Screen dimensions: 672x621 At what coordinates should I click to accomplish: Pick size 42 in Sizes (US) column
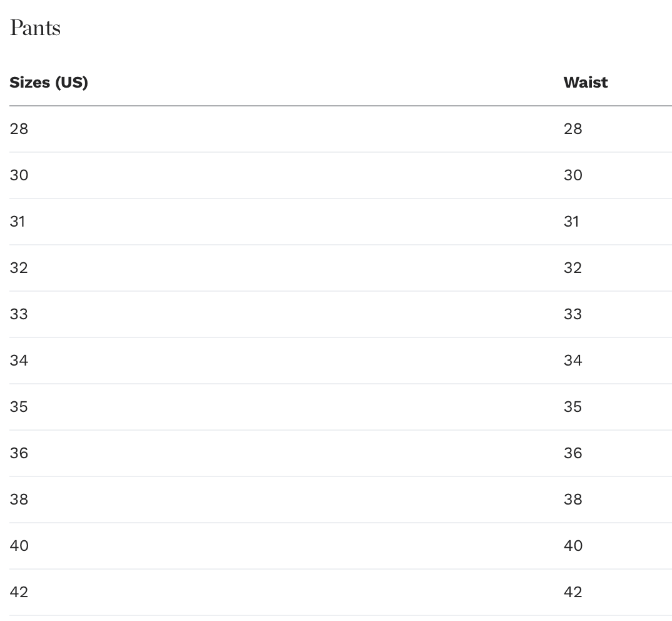(x=19, y=592)
